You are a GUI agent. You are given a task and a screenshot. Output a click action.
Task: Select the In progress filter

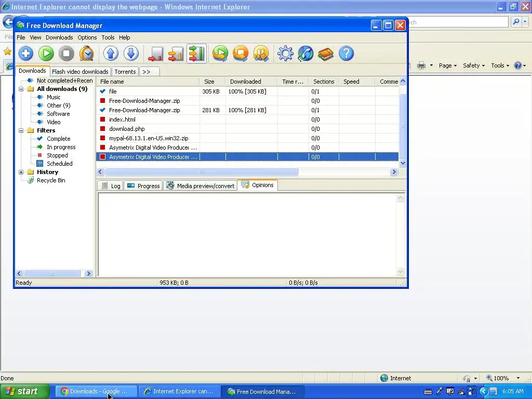(61, 147)
